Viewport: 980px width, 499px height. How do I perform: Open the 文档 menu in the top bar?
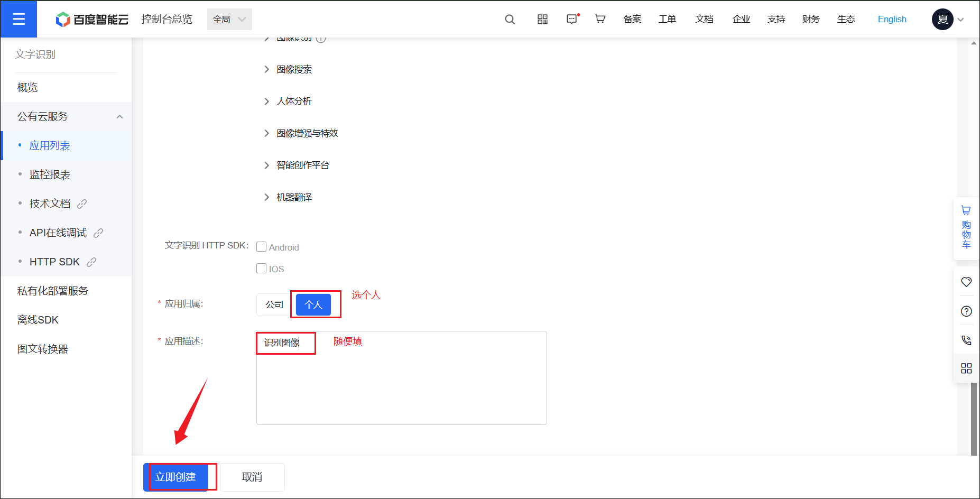point(704,20)
